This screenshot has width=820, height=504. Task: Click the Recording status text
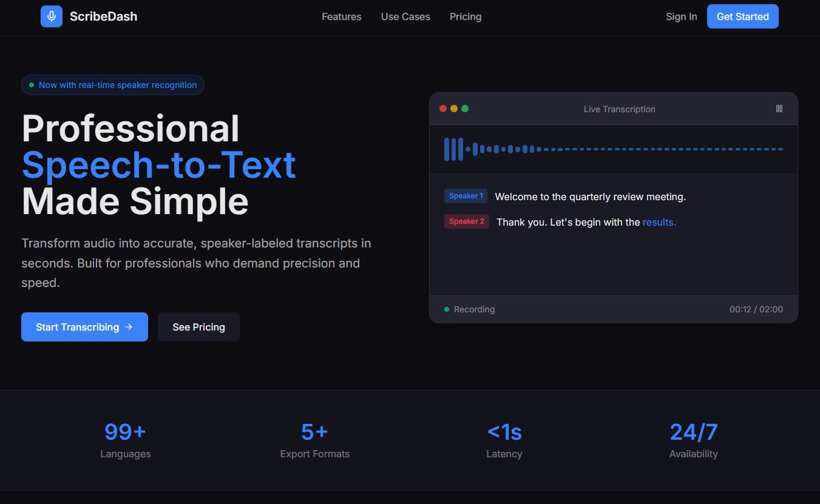pyautogui.click(x=475, y=309)
